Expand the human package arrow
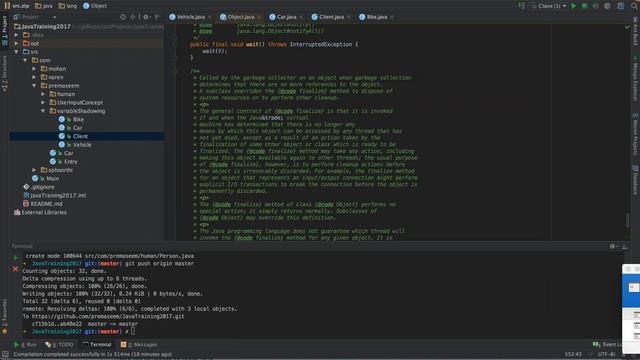 click(x=43, y=94)
